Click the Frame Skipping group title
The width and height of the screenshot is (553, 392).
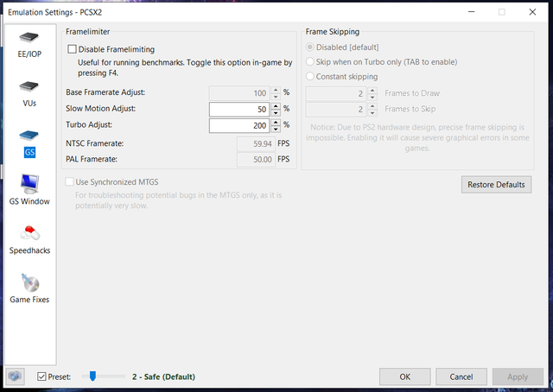coord(332,31)
